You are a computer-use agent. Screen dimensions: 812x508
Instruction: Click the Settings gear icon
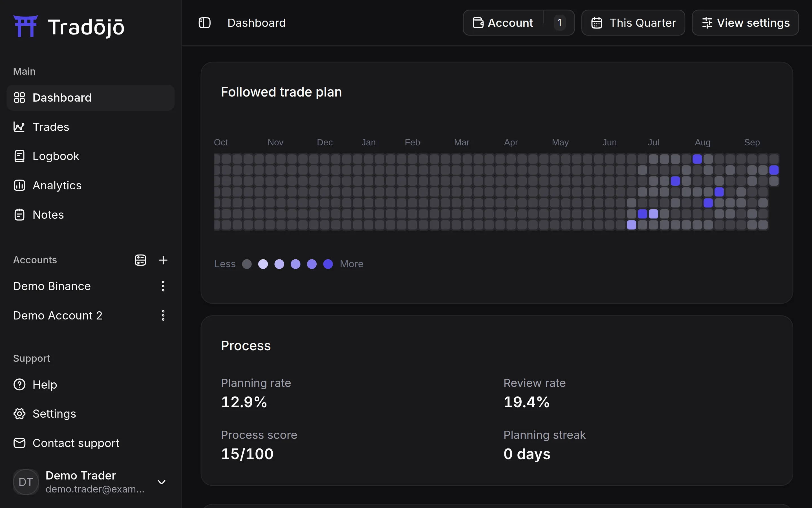(19, 414)
